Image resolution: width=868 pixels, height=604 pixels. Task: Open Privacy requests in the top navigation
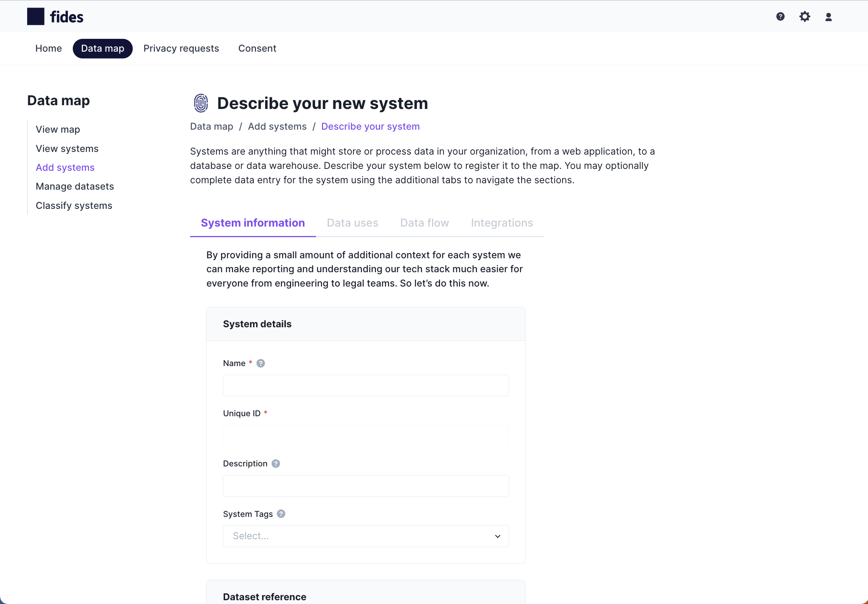click(181, 48)
